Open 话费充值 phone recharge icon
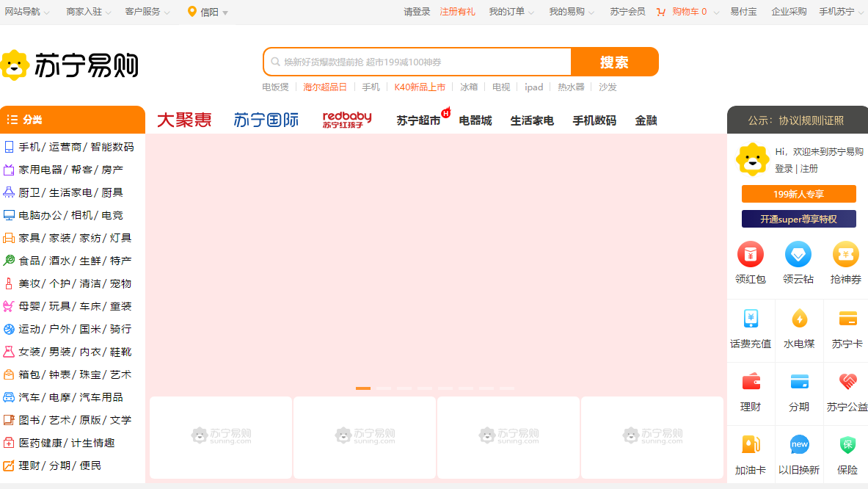 [x=751, y=319]
